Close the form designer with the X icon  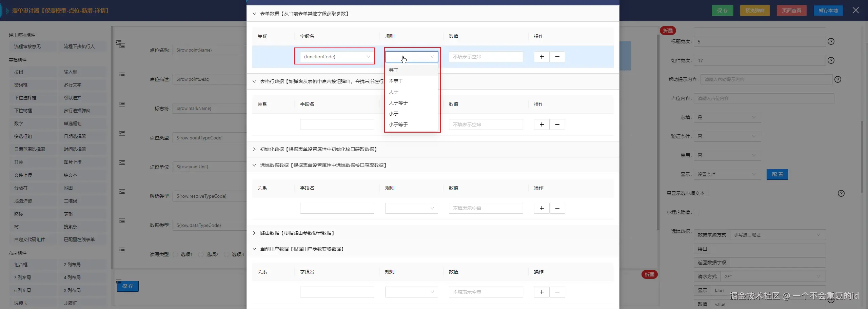pos(856,11)
